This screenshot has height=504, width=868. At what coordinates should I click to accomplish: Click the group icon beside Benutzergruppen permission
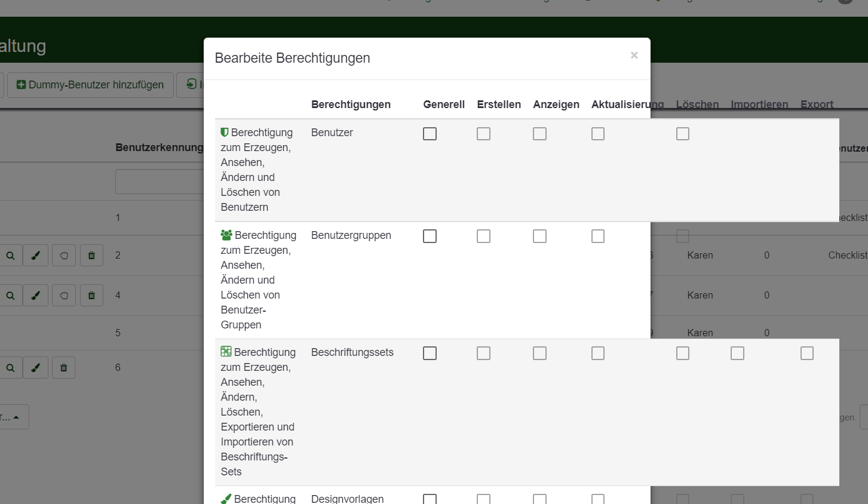(x=226, y=235)
